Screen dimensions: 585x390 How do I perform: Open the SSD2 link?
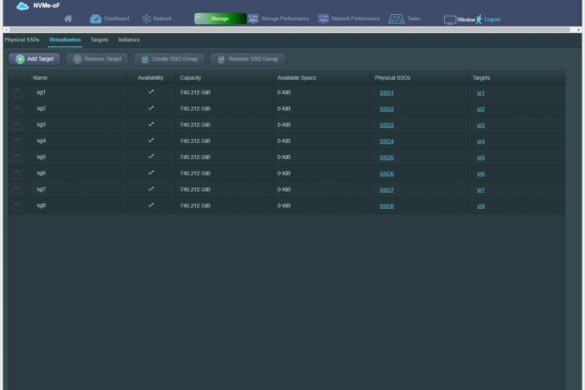(x=387, y=109)
